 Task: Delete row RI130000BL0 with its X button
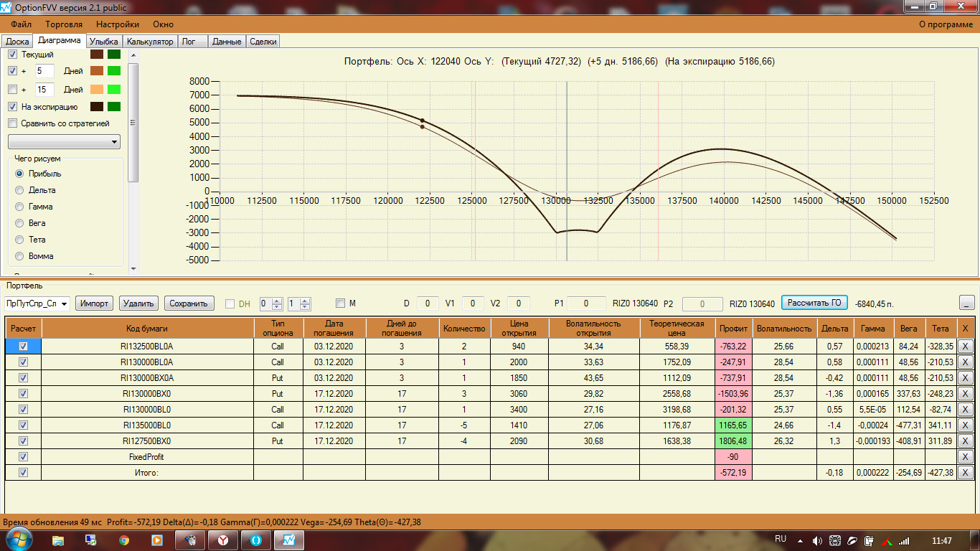pyautogui.click(x=965, y=409)
